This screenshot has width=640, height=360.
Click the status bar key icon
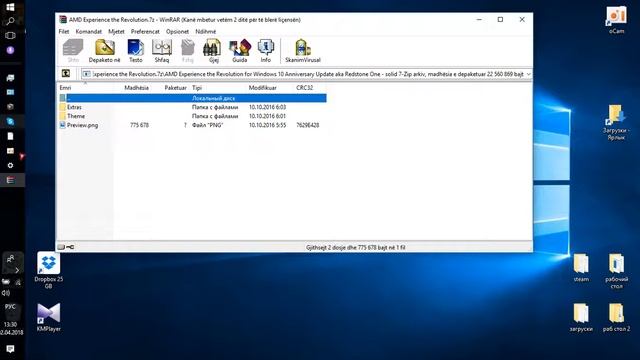tap(70, 247)
